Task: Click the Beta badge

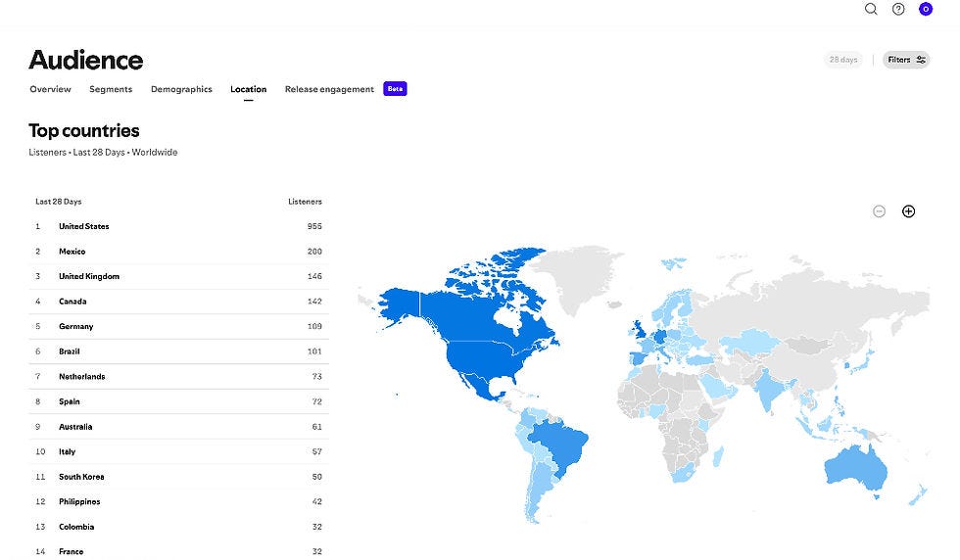Action: [395, 89]
